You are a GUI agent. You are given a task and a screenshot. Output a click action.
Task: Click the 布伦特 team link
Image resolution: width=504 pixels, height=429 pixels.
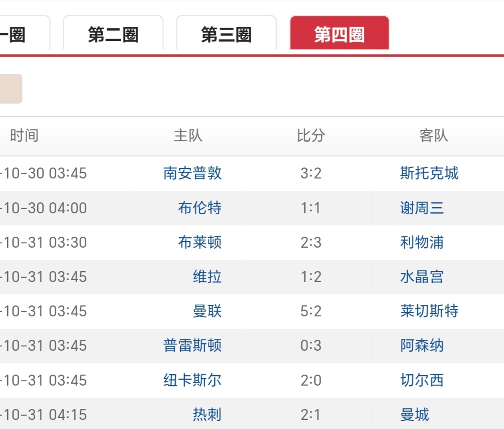[x=200, y=208]
